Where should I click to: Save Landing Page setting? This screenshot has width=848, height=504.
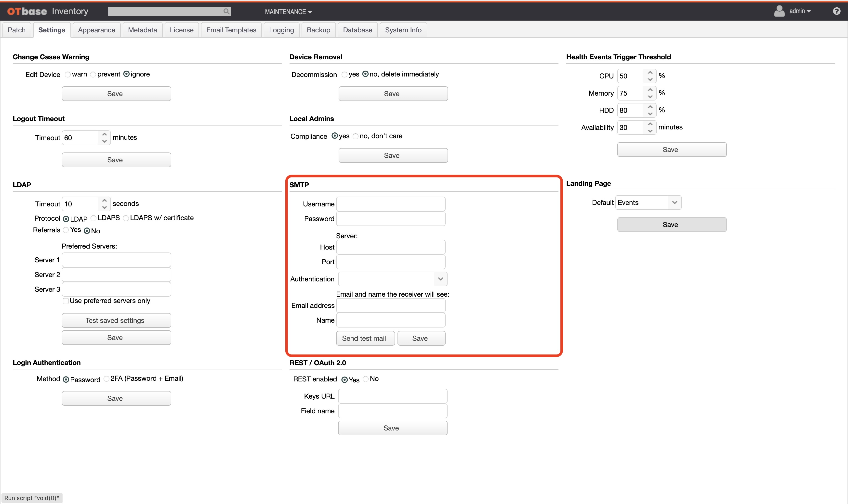point(672,225)
